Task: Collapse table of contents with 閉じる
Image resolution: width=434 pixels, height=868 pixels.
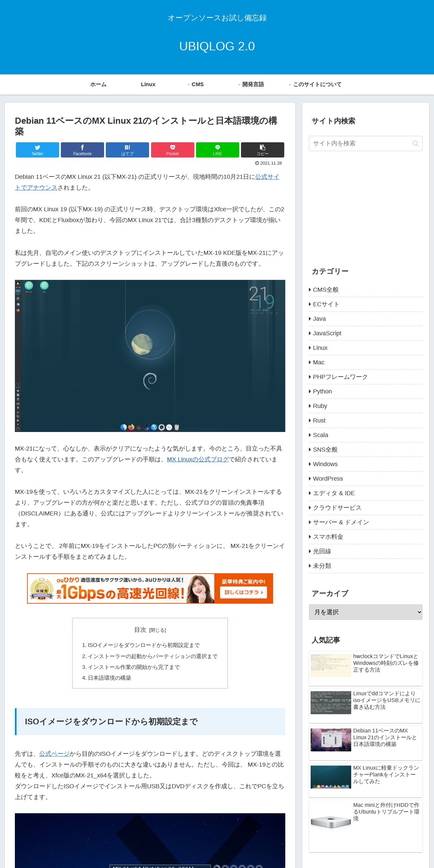Action: click(158, 630)
